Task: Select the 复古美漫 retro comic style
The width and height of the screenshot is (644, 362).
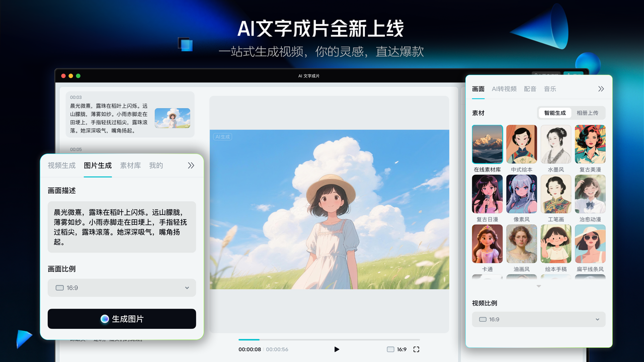Action: 590,144
